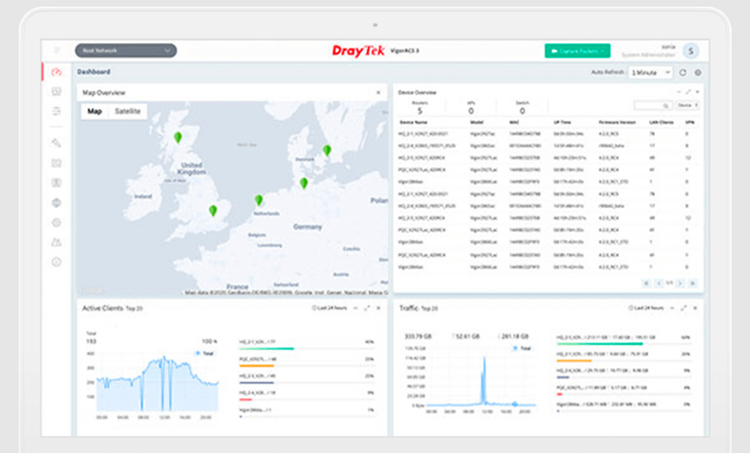Click the map pin near Netherlands
Viewport: 750px width, 453px height.
[x=259, y=200]
